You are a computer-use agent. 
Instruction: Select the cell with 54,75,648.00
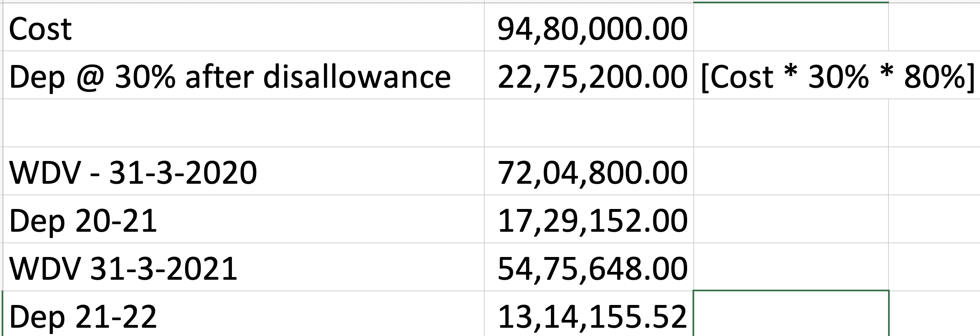coord(589,268)
